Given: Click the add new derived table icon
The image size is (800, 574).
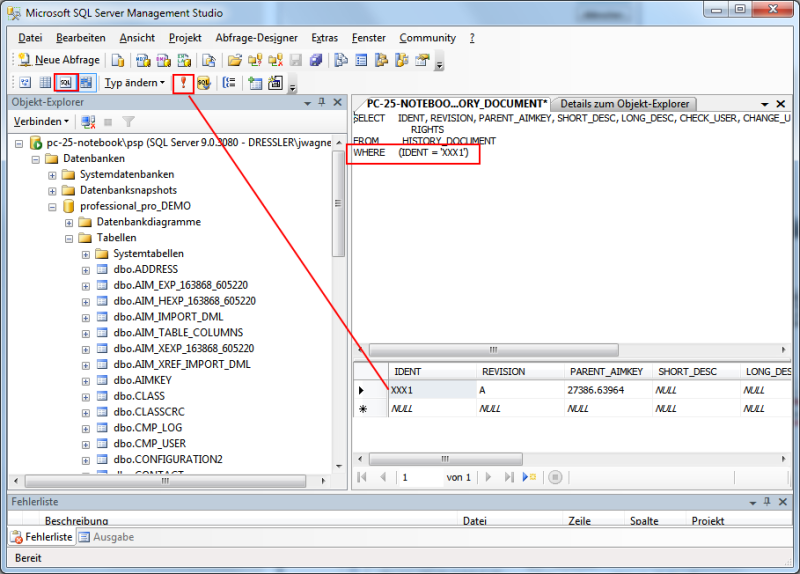Looking at the screenshot, I should (275, 83).
